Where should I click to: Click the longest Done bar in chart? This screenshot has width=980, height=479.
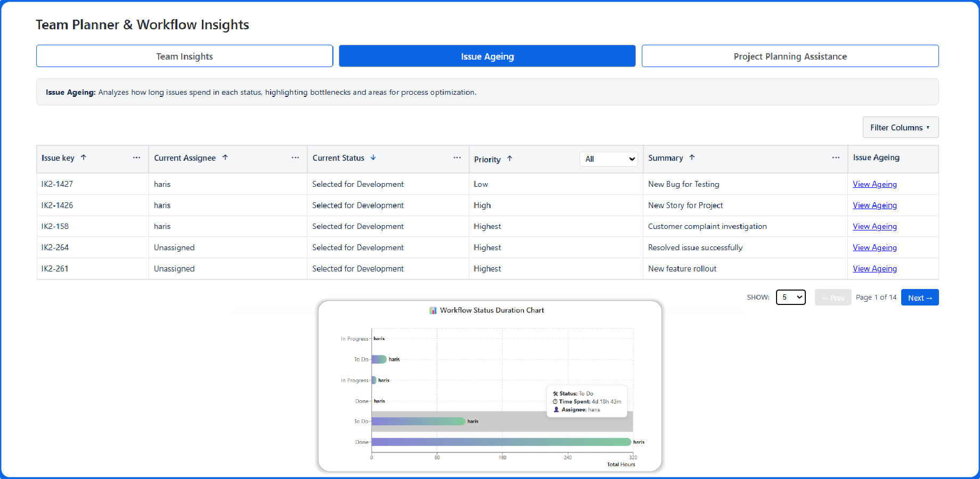point(501,442)
